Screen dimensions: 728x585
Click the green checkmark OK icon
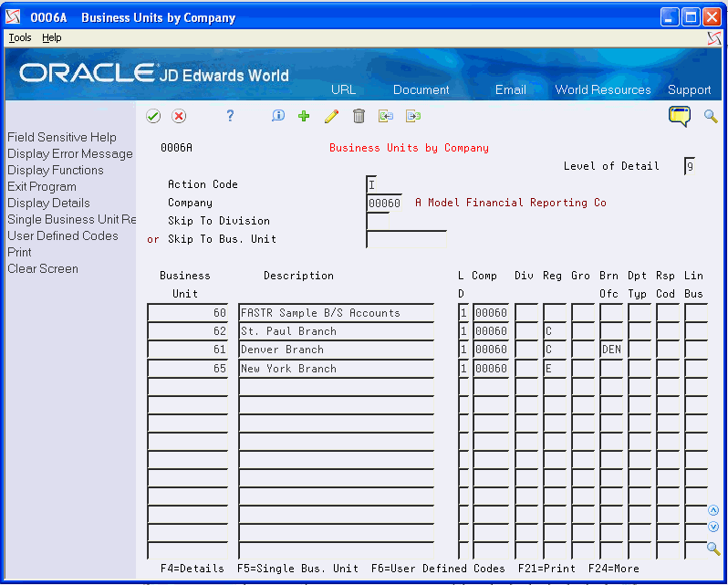[153, 116]
